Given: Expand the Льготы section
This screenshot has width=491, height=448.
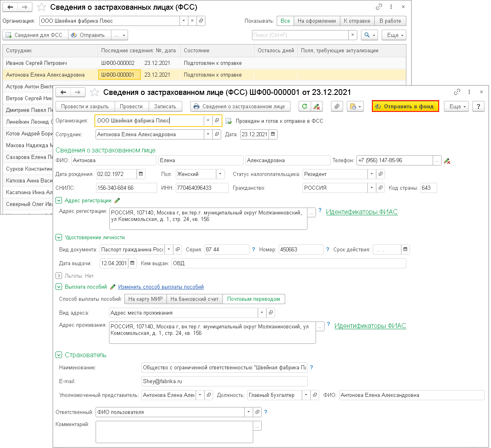Looking at the screenshot, I should (59, 276).
